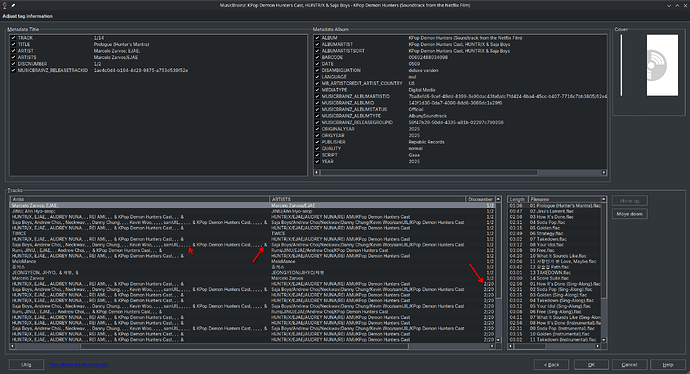Viewport: 690px width, 374px height.
Task: Confirm import with OK button
Action: [591, 365]
